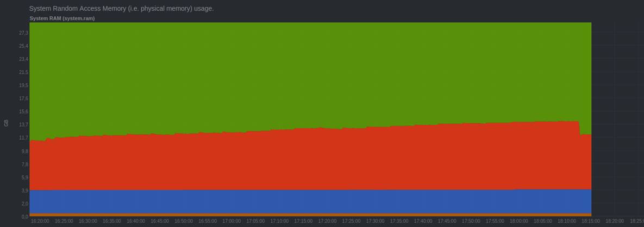
Task: Click the 17:55:00 time label
Action: tap(495, 221)
